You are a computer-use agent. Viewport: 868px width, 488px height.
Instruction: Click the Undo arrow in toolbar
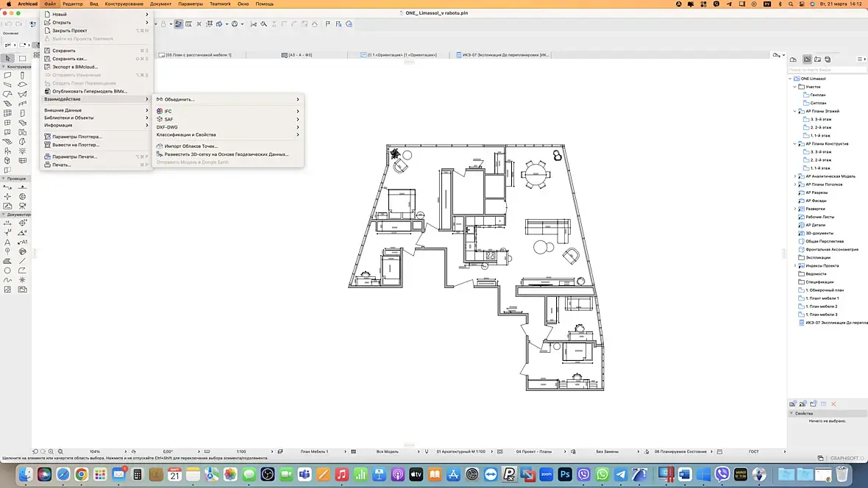[8, 24]
